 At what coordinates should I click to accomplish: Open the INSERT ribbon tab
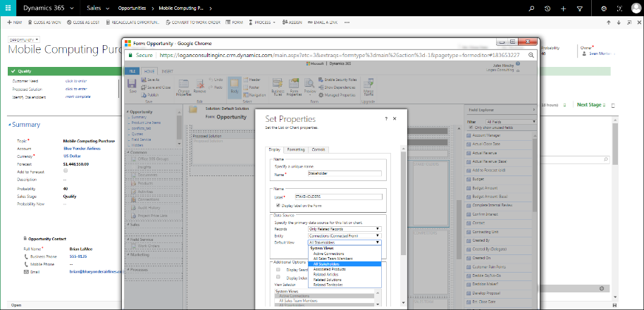(167, 71)
